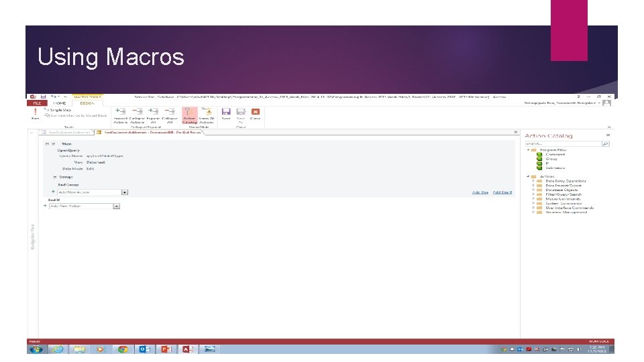Screen dimensions: 644x362
Task: Launch Internet Explorer from the taskbar
Action: pos(58,349)
